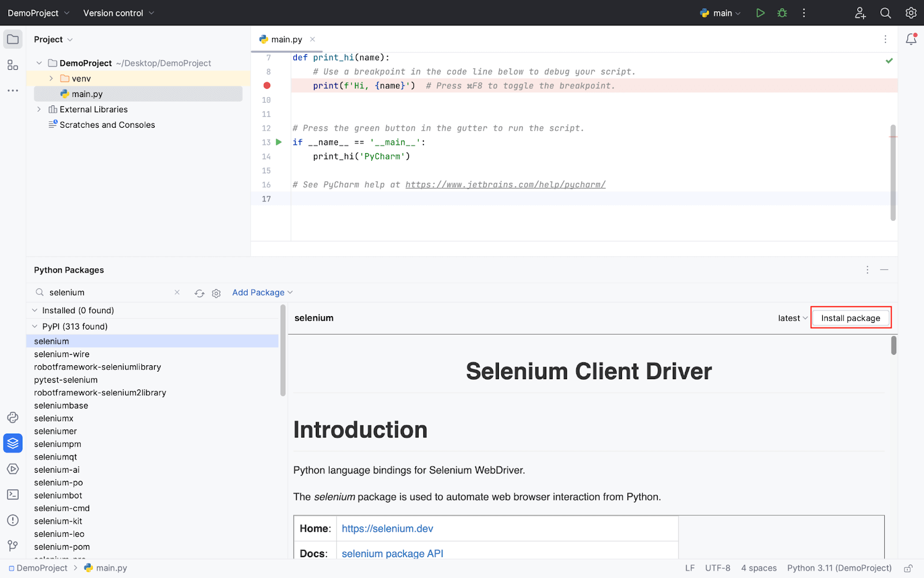Open the selenium.dev home link
Screen dimensions: 924x578
(x=387, y=528)
